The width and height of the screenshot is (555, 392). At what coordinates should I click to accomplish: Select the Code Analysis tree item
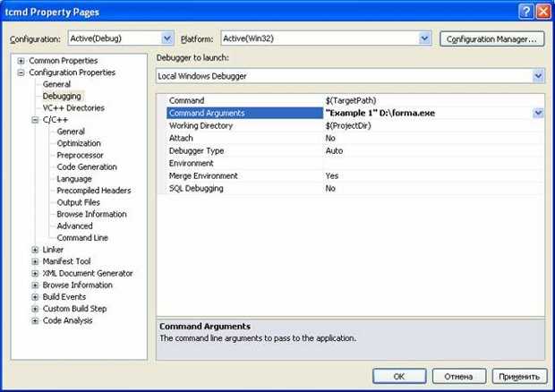[67, 320]
